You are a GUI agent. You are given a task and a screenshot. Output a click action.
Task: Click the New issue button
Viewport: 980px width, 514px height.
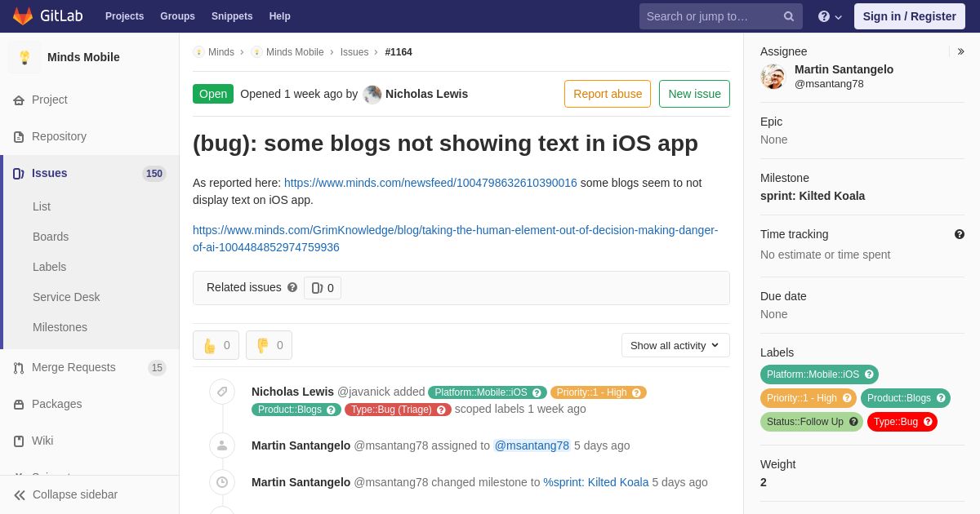click(x=694, y=94)
